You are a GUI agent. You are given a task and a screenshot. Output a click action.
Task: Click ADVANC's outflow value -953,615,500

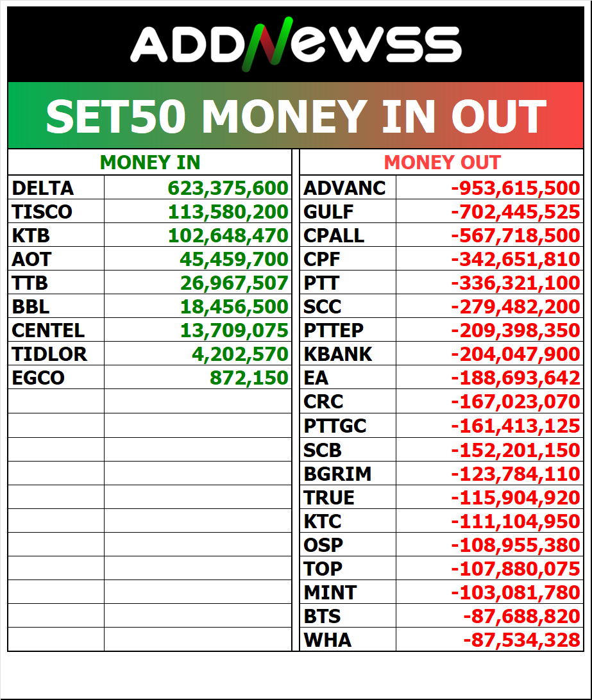coord(515,188)
